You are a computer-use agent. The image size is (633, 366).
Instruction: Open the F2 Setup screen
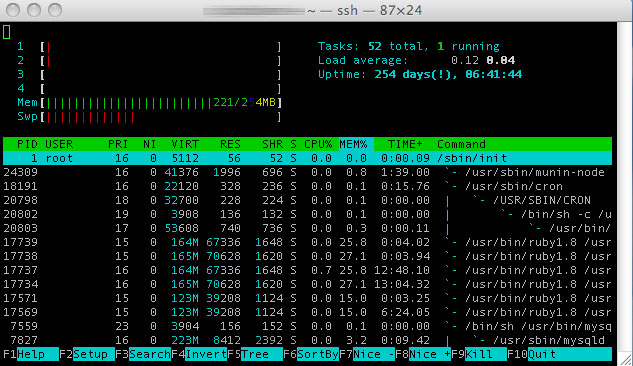[87, 354]
